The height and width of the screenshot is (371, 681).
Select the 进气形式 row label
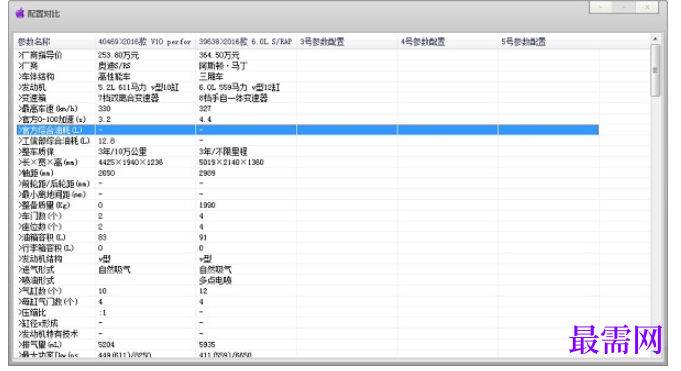pos(36,269)
